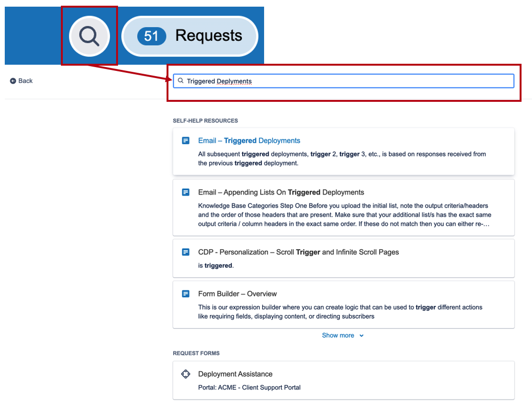Go back using the Back link text

pos(26,81)
